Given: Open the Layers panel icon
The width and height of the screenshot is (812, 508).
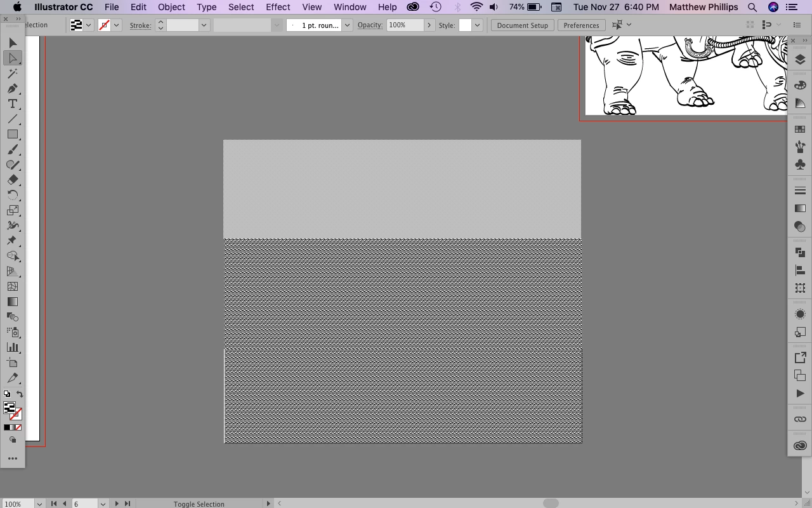Looking at the screenshot, I should pos(800,59).
